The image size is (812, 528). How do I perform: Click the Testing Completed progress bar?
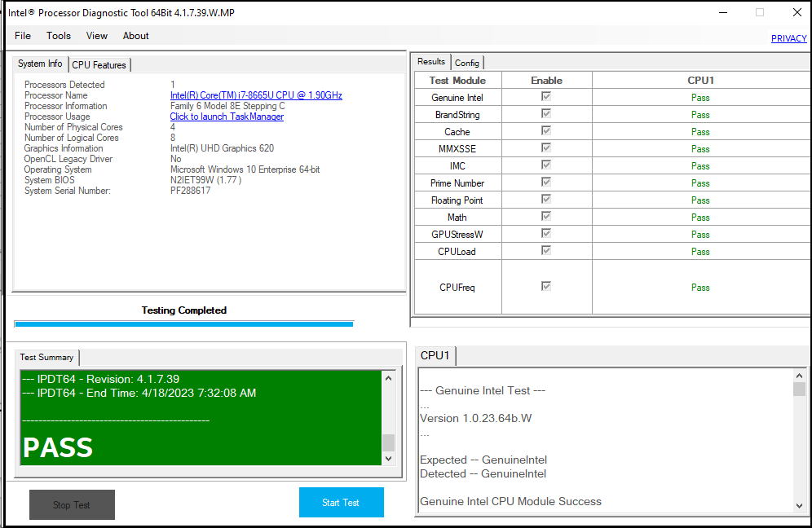tap(184, 324)
